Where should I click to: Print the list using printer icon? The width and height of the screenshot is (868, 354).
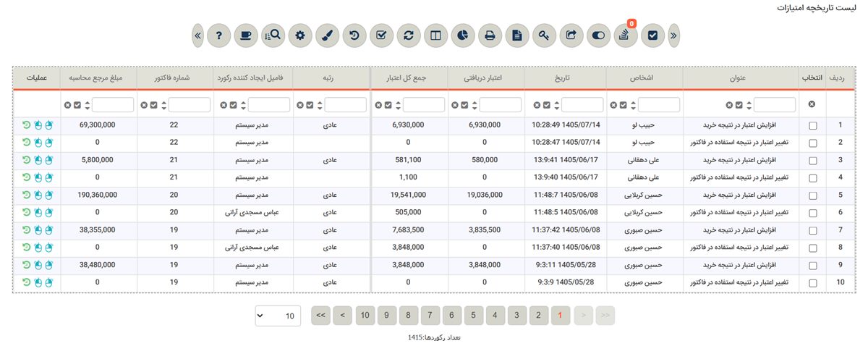click(490, 35)
